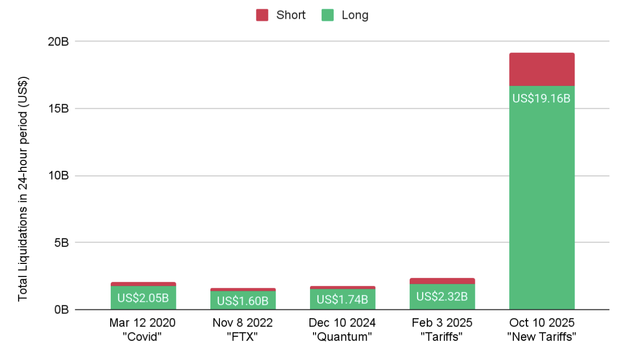Select the US$2.32B Tariffs data label
The image size is (621, 364).
click(x=442, y=296)
